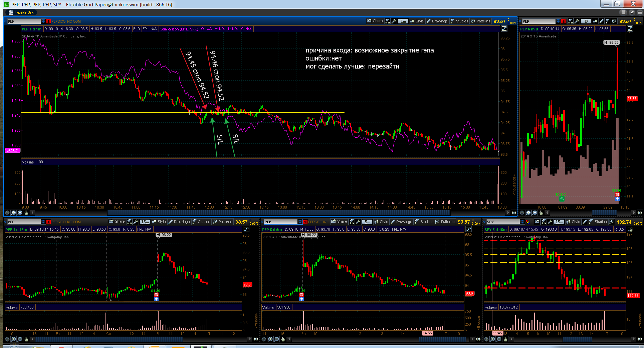Click symbol field of main PEP chart
The width and height of the screenshot is (644, 348).
(24, 21)
